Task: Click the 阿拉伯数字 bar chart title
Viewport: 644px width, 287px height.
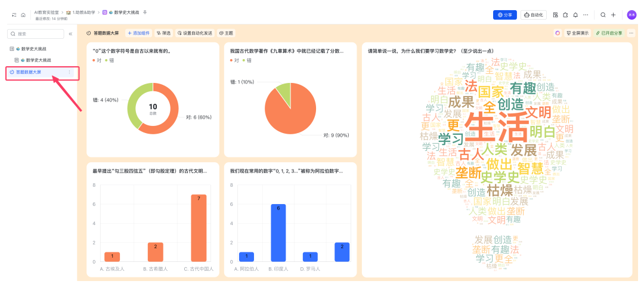Action: pyautogui.click(x=287, y=171)
